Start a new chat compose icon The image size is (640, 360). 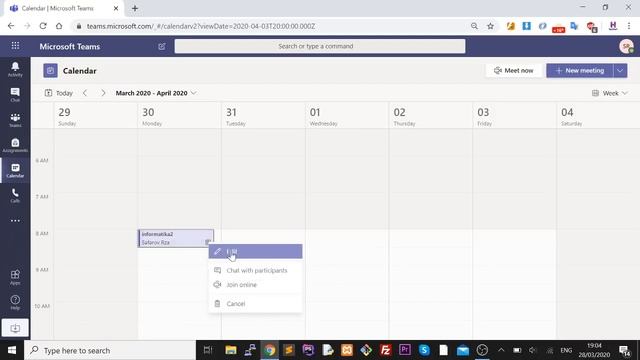(162, 46)
